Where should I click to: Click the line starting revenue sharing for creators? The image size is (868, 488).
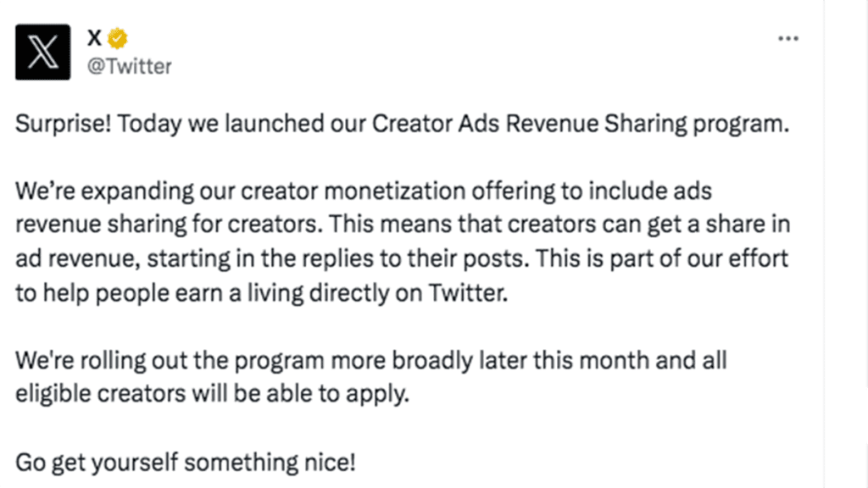tap(403, 225)
